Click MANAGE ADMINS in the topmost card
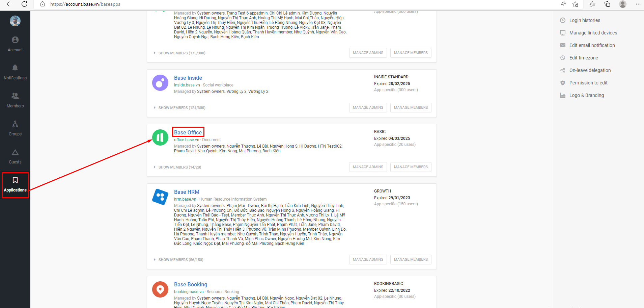644x308 pixels. point(368,53)
